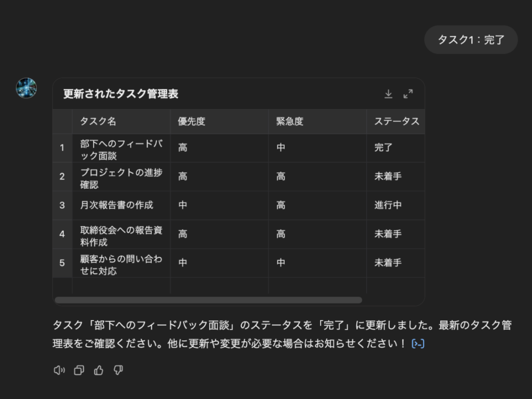Download the updated task table
Image resolution: width=532 pixels, height=399 pixels.
pyautogui.click(x=389, y=94)
